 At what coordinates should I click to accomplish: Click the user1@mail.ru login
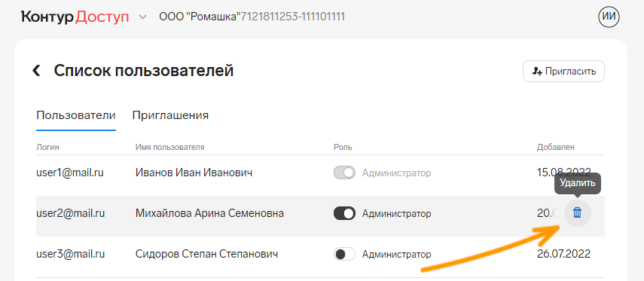click(x=70, y=173)
